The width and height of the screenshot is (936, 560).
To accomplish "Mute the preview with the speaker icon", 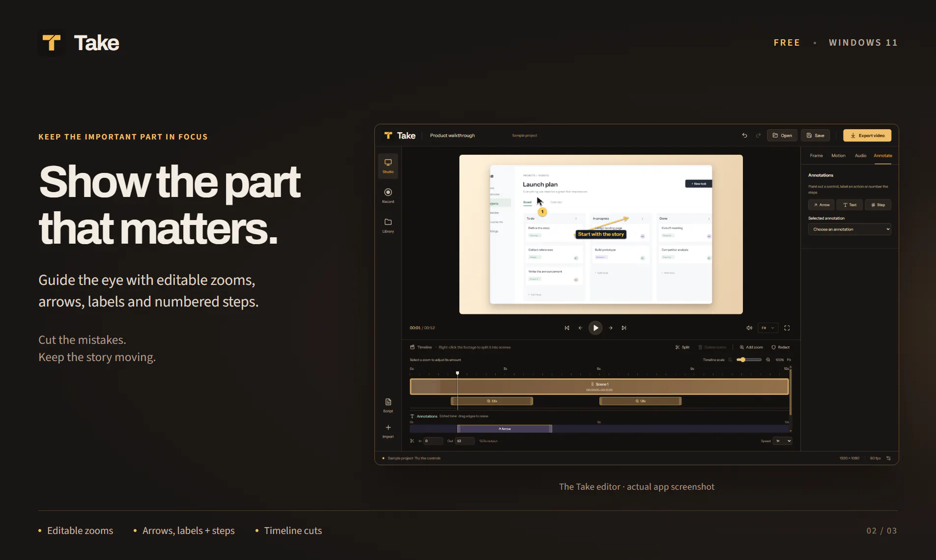I will pos(749,328).
